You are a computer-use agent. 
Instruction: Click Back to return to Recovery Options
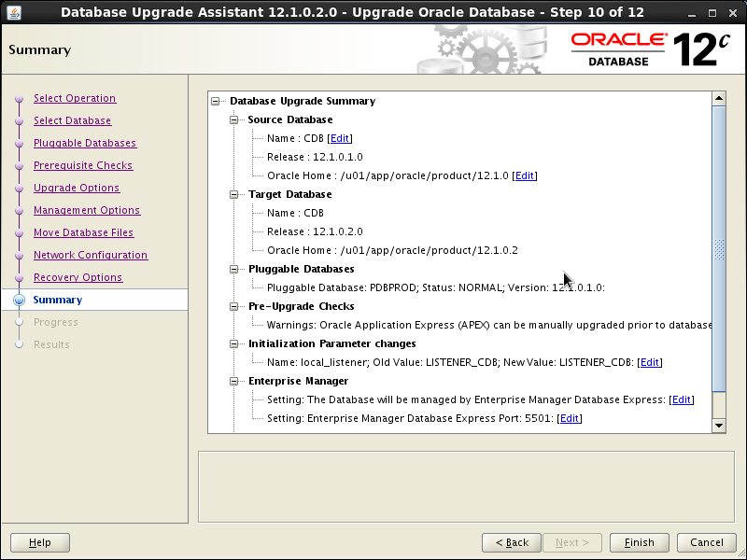511,542
